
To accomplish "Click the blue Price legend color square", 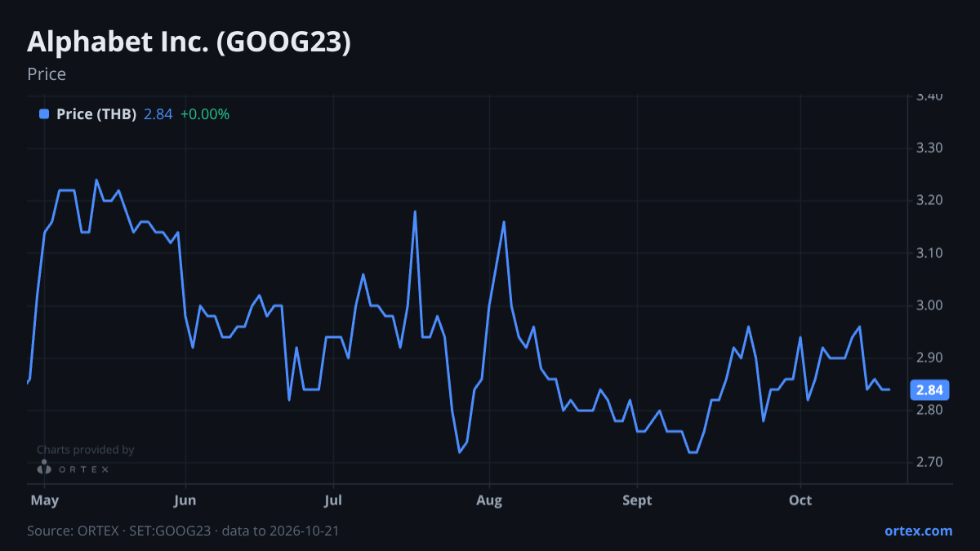I will coord(44,114).
